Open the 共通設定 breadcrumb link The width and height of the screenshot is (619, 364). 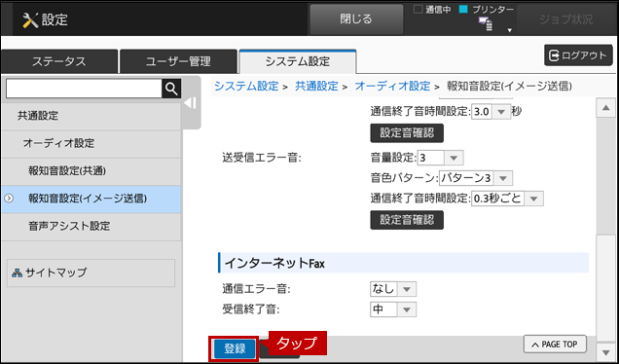[316, 86]
